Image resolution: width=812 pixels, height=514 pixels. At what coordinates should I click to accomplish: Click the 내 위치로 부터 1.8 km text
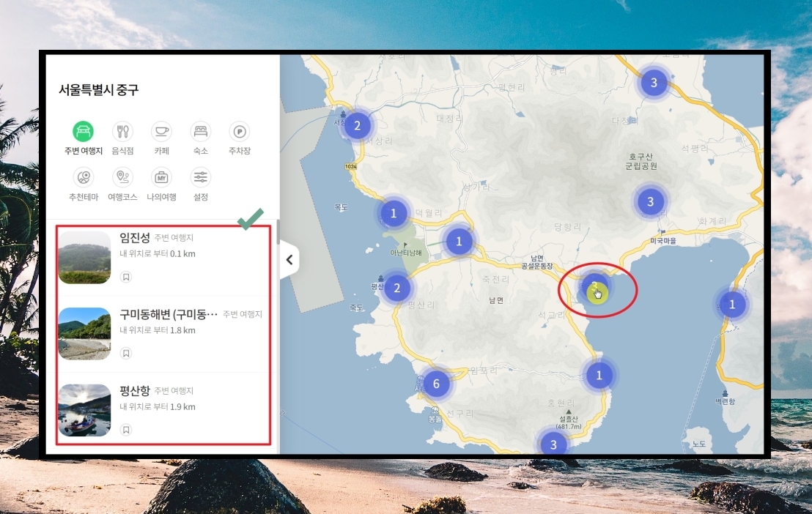tap(158, 330)
